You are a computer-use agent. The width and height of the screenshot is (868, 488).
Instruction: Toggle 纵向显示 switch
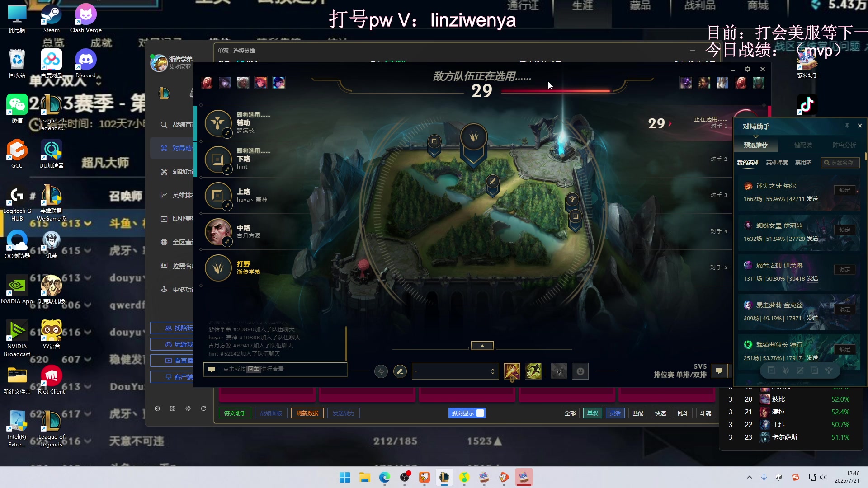[x=467, y=413]
